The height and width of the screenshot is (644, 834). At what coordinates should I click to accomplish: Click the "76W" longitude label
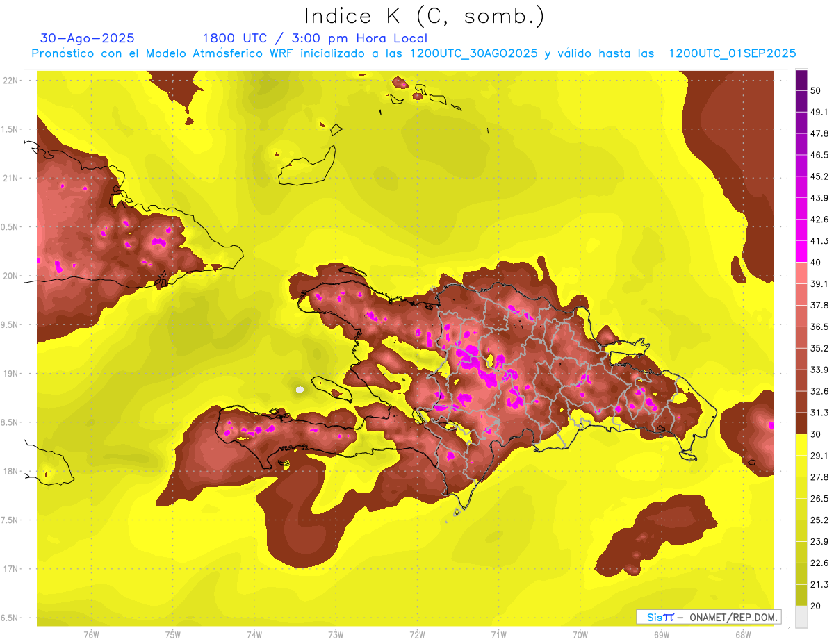[x=91, y=635]
